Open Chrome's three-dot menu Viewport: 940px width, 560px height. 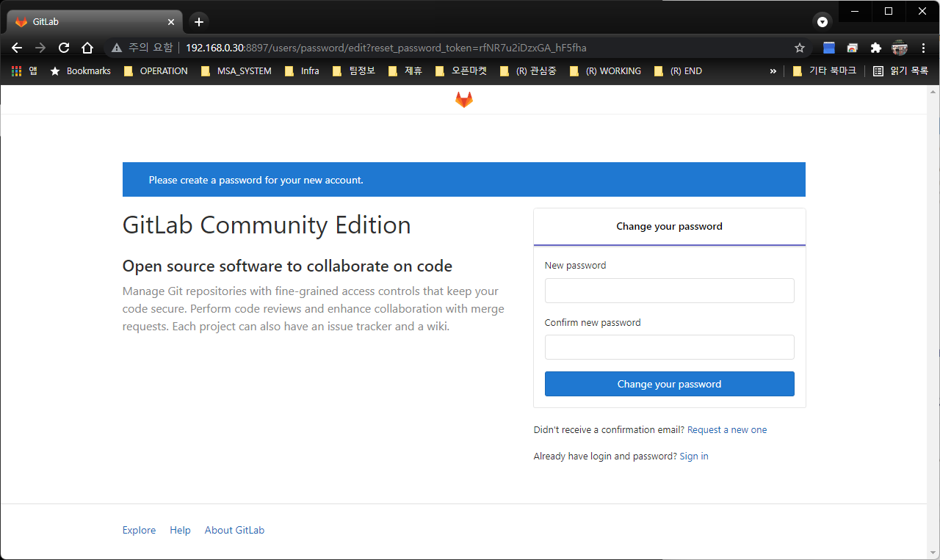(923, 48)
